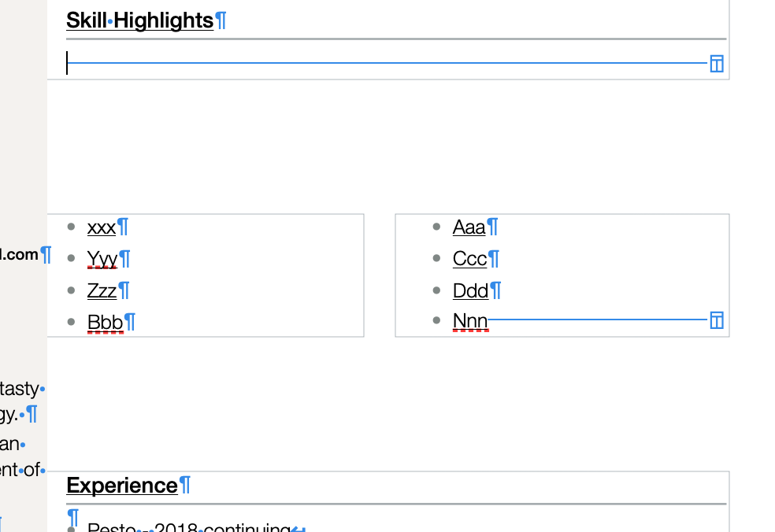
Task: Click on the Zzz bullet text
Action: click(102, 290)
